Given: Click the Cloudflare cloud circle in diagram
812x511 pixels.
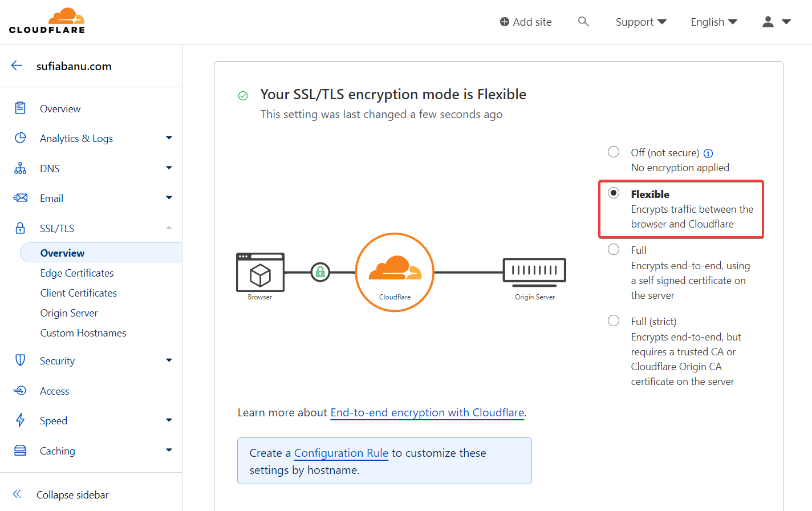Looking at the screenshot, I should [x=395, y=272].
